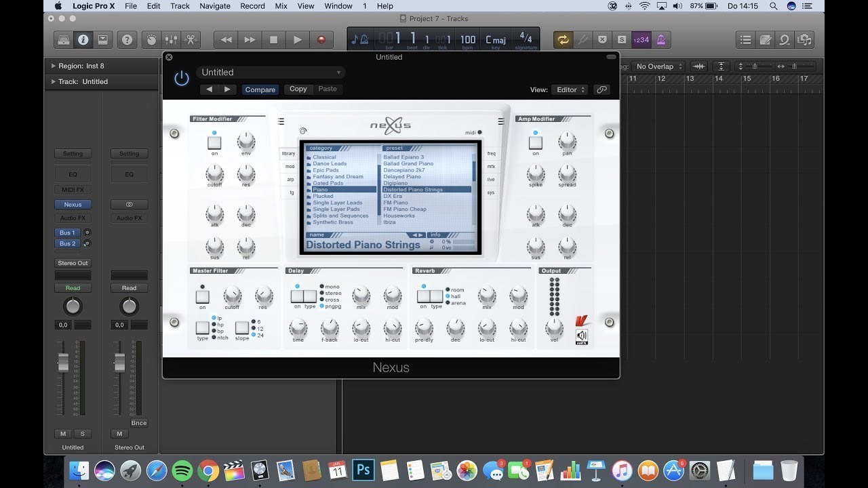Go to next preset arrow in plugin header
This screenshot has width=868, height=488.
(x=227, y=89)
